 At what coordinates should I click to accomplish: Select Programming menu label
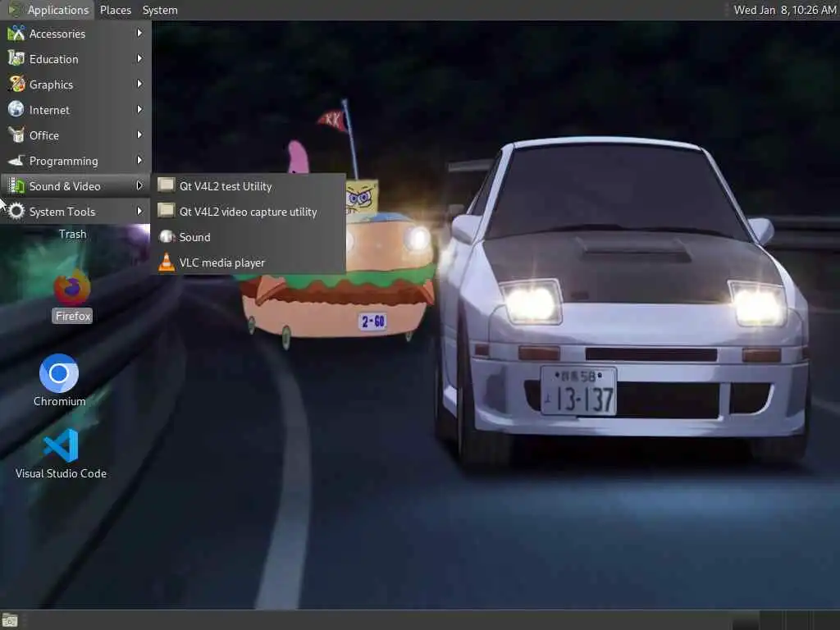pyautogui.click(x=64, y=162)
